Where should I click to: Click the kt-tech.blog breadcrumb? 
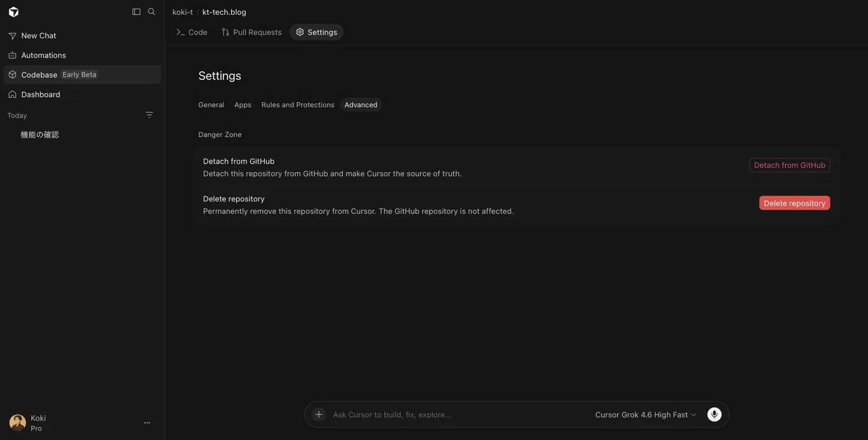click(x=224, y=12)
